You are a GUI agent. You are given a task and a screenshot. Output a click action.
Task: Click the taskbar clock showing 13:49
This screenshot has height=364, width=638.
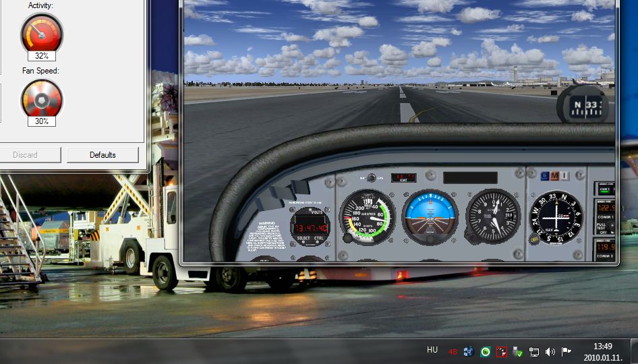point(603,352)
